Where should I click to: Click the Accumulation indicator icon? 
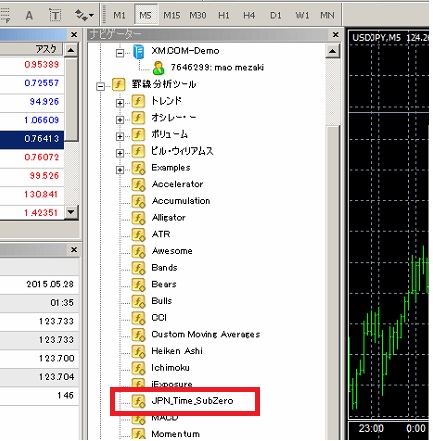pos(138,201)
